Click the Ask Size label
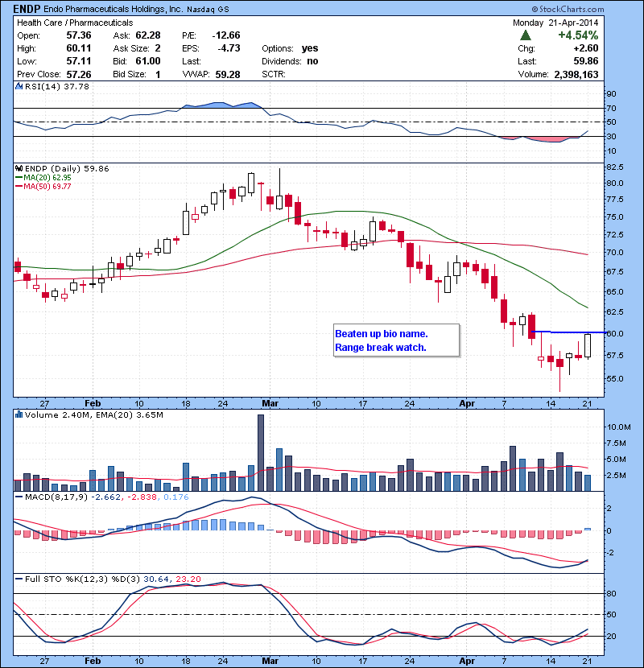 click(131, 48)
